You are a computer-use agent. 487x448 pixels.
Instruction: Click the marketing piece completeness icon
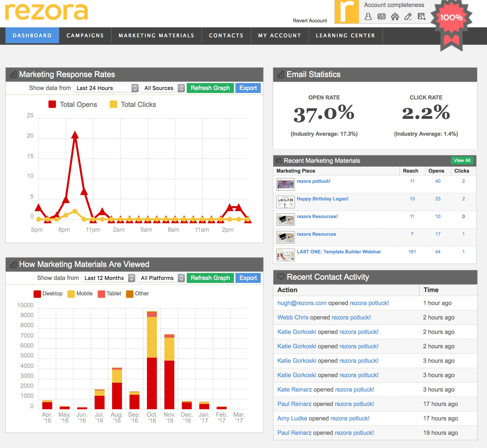(x=422, y=17)
